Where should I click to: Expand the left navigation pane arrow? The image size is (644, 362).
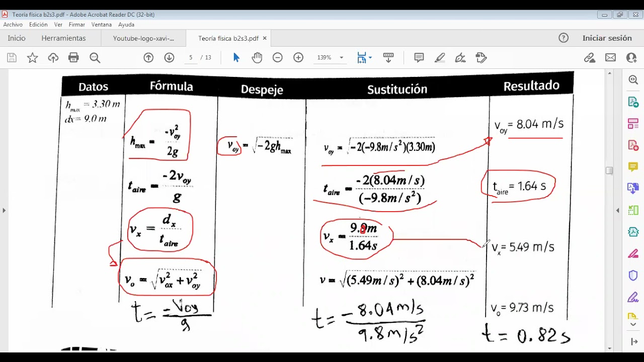[4, 210]
